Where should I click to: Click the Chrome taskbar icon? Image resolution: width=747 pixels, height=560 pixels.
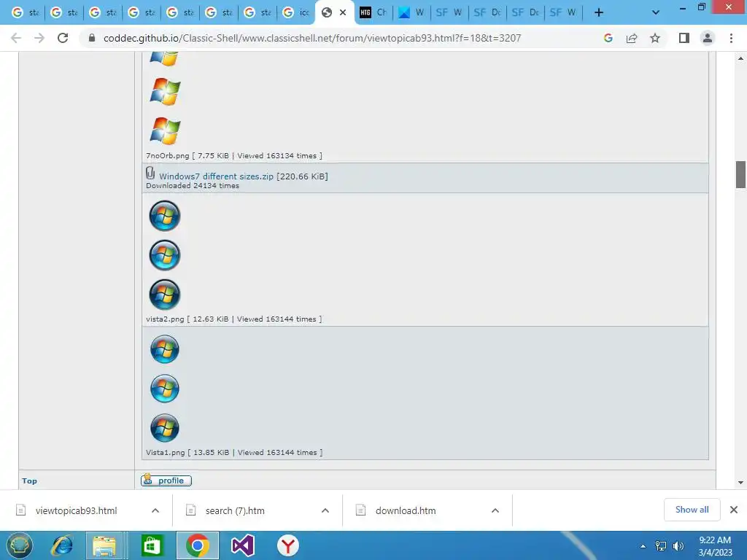[198, 545]
